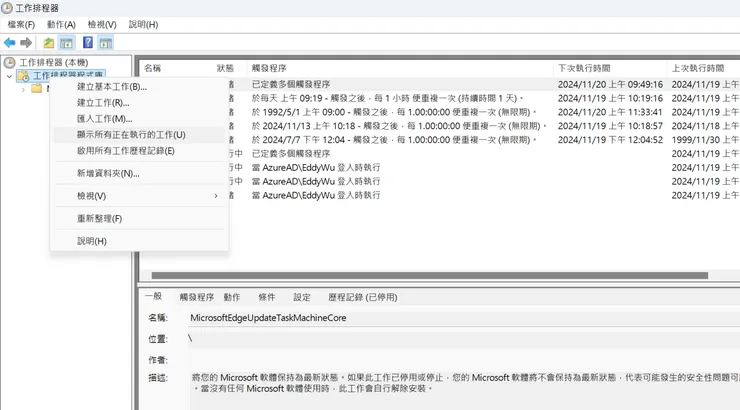Choose 建立工作(R)... from context menu
The height and width of the screenshot is (410, 740).
coord(139,103)
